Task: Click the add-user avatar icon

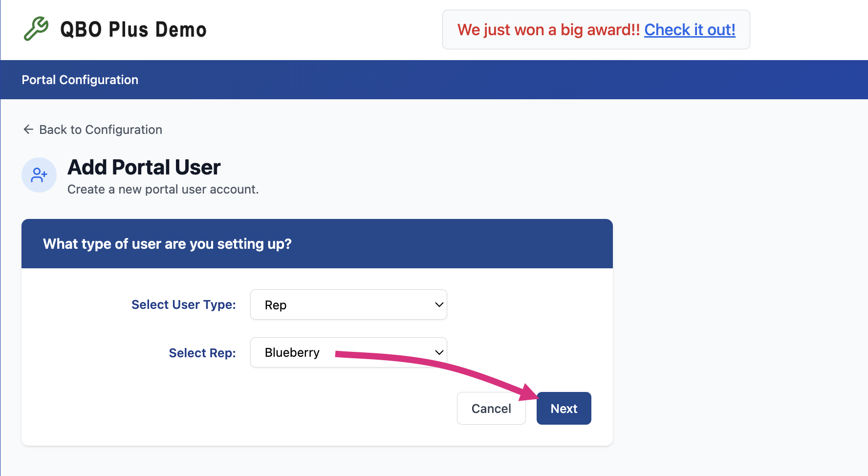Action: 39,175
